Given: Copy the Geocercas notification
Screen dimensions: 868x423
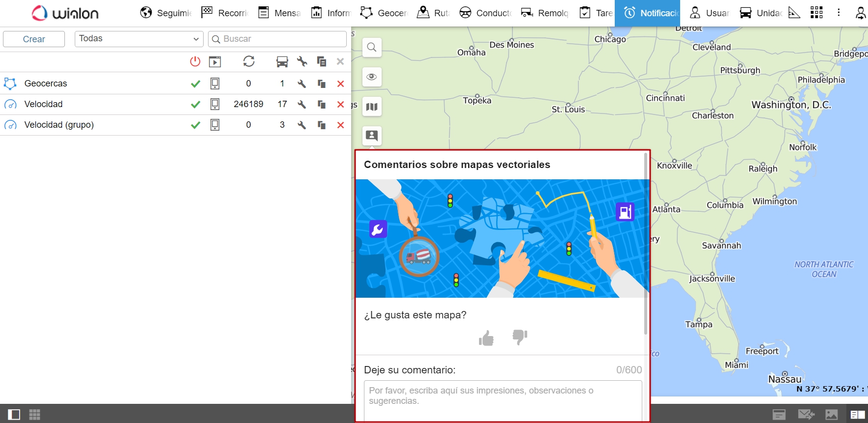Looking at the screenshot, I should (x=322, y=84).
